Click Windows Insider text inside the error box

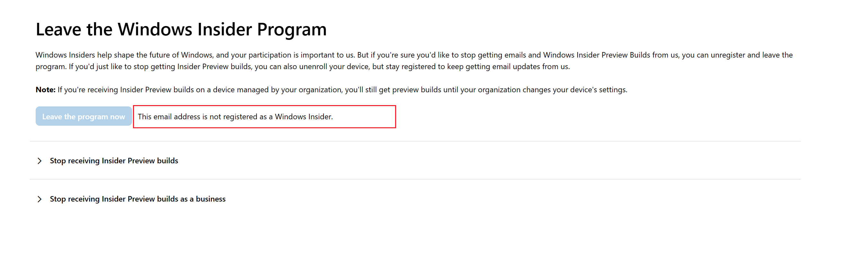coord(304,117)
